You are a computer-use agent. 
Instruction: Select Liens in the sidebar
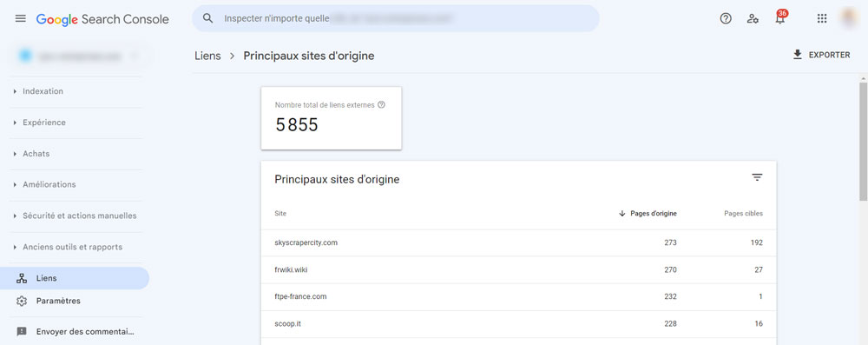[74, 278]
